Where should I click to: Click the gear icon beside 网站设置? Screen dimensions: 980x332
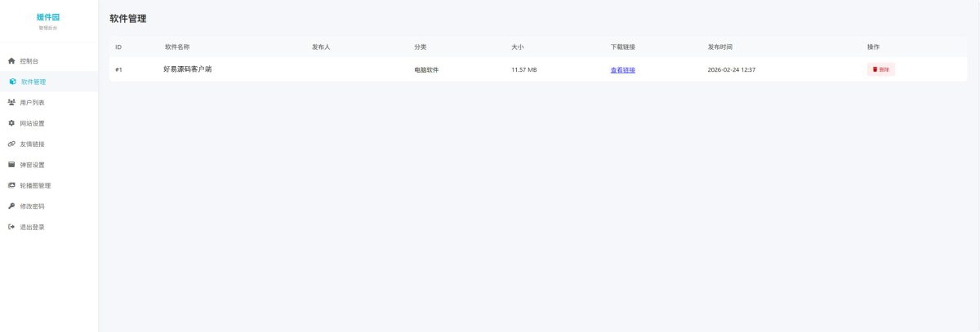[x=11, y=123]
